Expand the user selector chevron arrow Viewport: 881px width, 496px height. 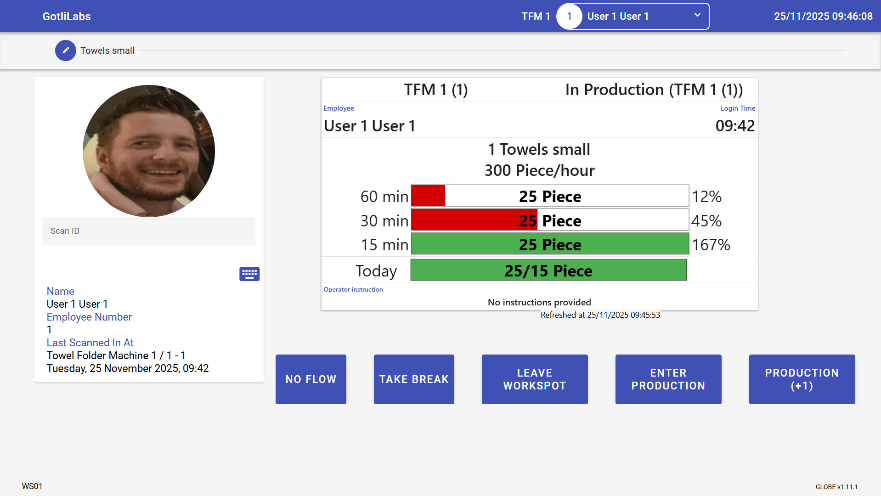[697, 16]
